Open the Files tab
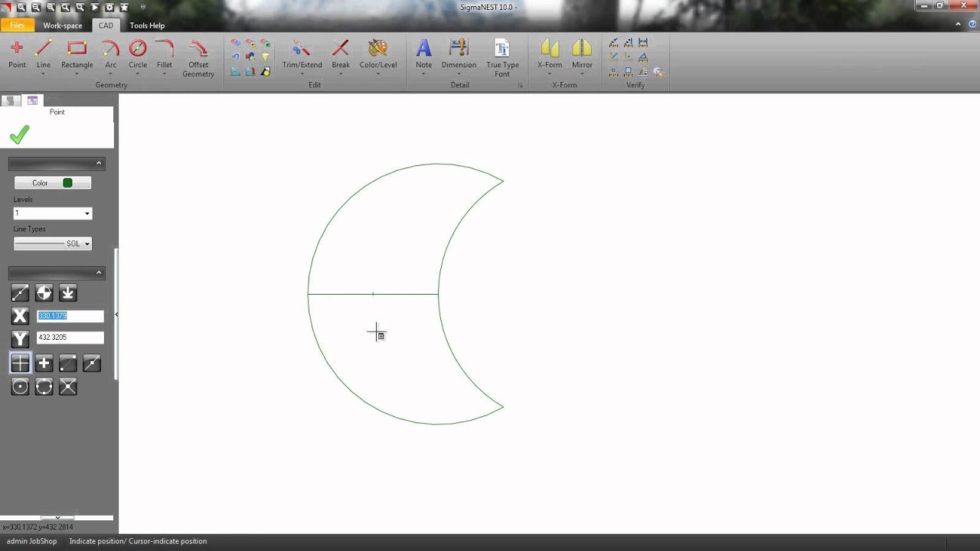 point(17,25)
